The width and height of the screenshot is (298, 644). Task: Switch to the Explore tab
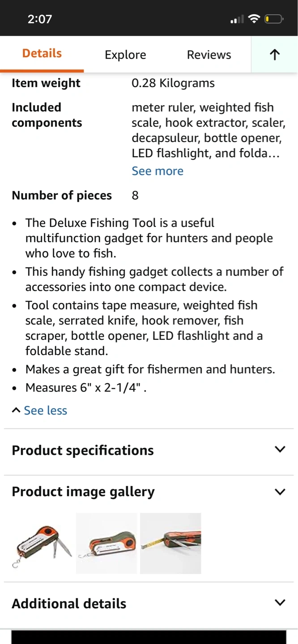[x=125, y=55]
